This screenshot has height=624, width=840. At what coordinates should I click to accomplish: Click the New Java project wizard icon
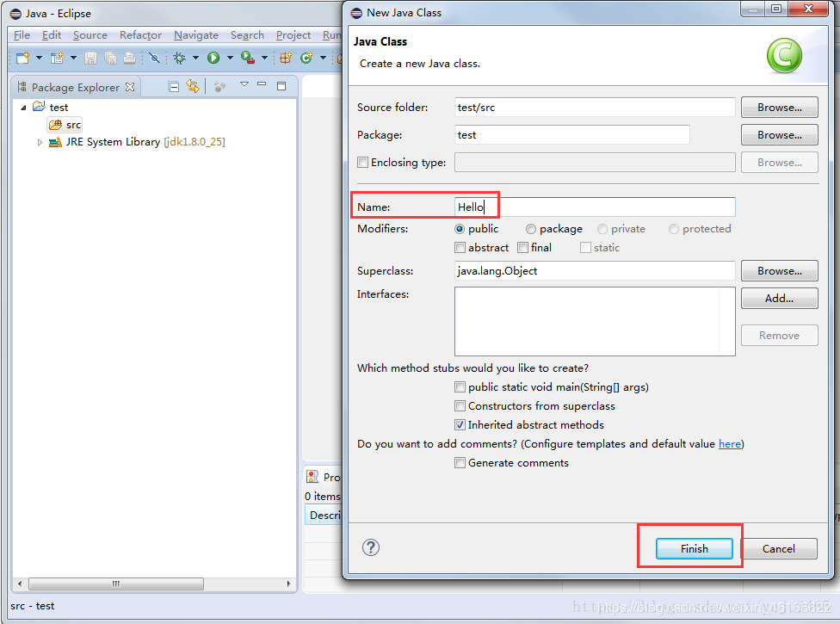[57, 58]
